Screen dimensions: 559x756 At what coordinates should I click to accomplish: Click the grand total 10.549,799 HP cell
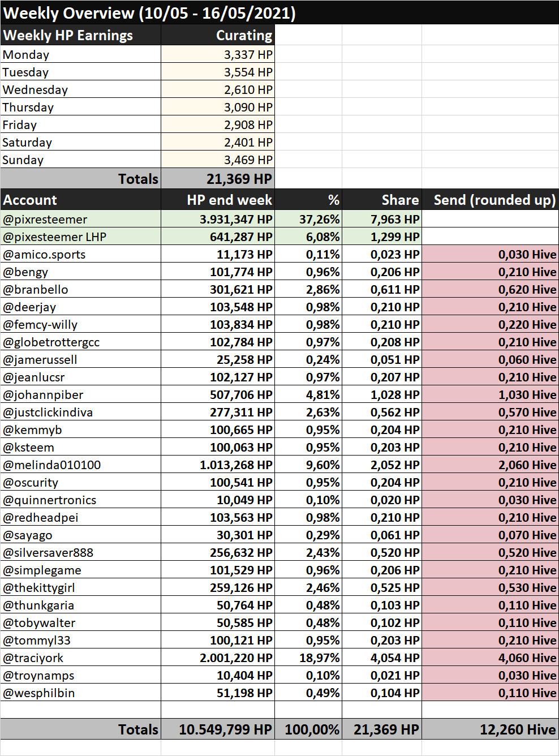click(x=218, y=729)
